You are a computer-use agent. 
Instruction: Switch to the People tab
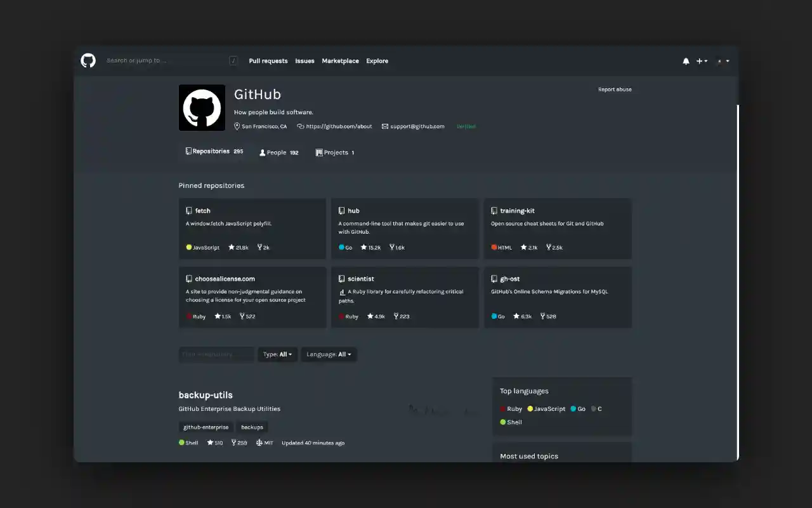(x=278, y=152)
